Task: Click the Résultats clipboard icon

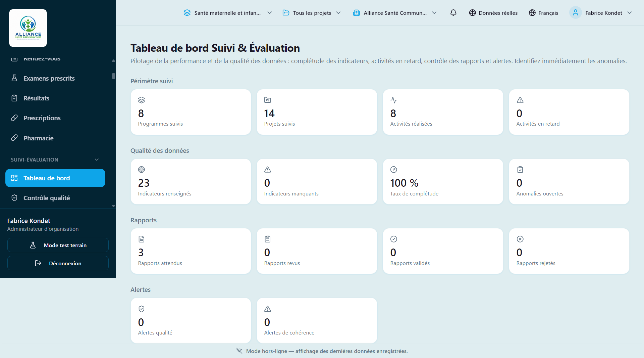Action: [x=14, y=98]
